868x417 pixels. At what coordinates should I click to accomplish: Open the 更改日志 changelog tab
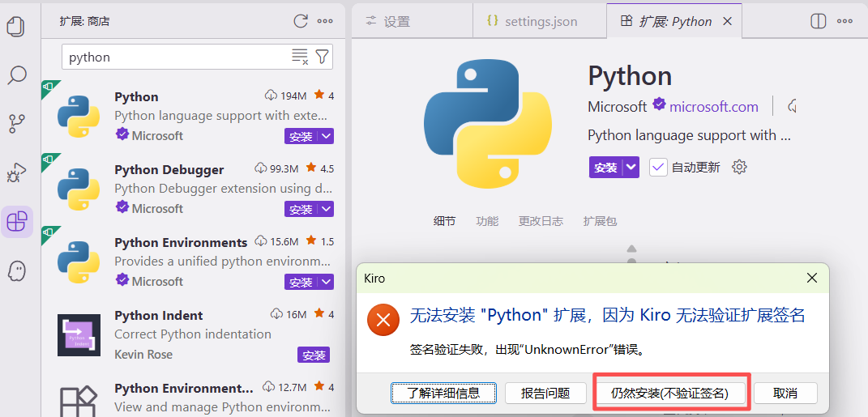click(x=541, y=221)
